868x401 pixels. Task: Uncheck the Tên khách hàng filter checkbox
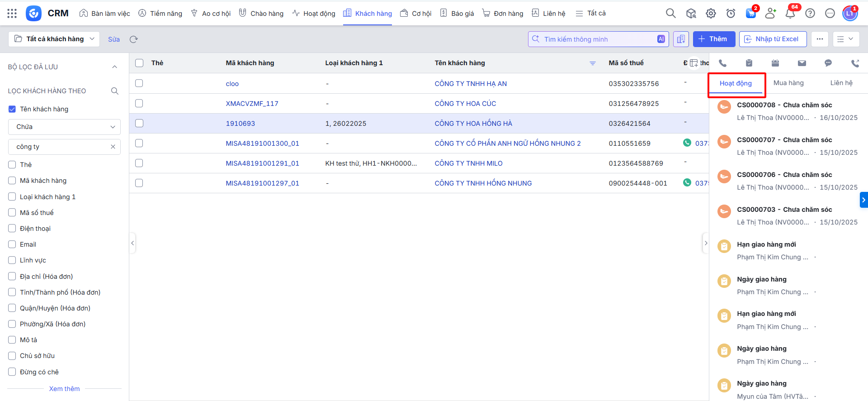(12, 109)
